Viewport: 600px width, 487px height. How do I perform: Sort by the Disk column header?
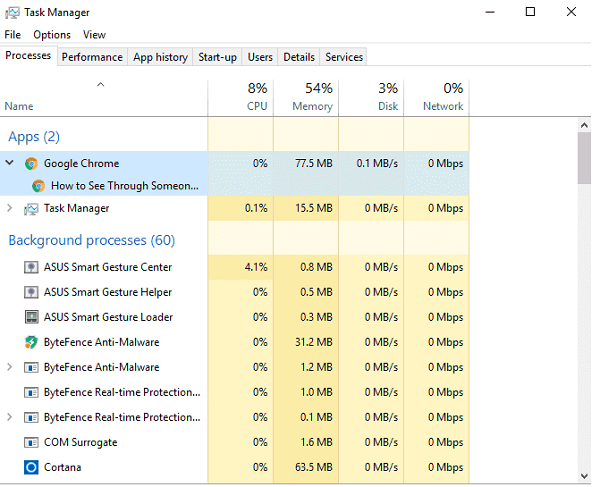click(371, 98)
